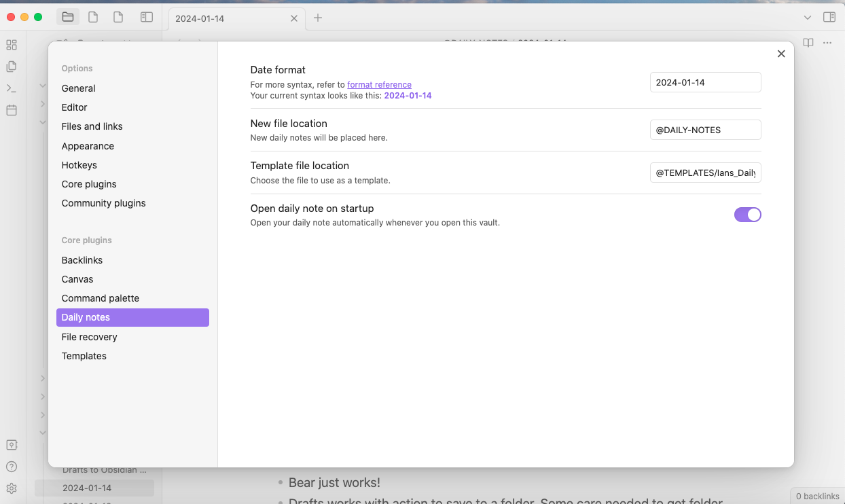The image size is (845, 504).
Task: Open Appearance settings
Action: point(132,146)
